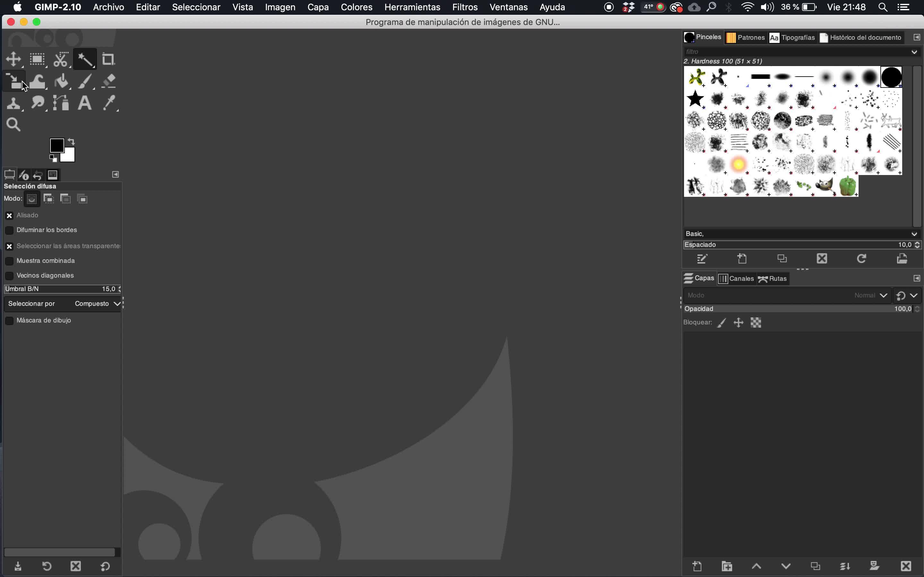Image resolution: width=924 pixels, height=577 pixels.
Task: Swap foreground and background colors
Action: tap(72, 142)
